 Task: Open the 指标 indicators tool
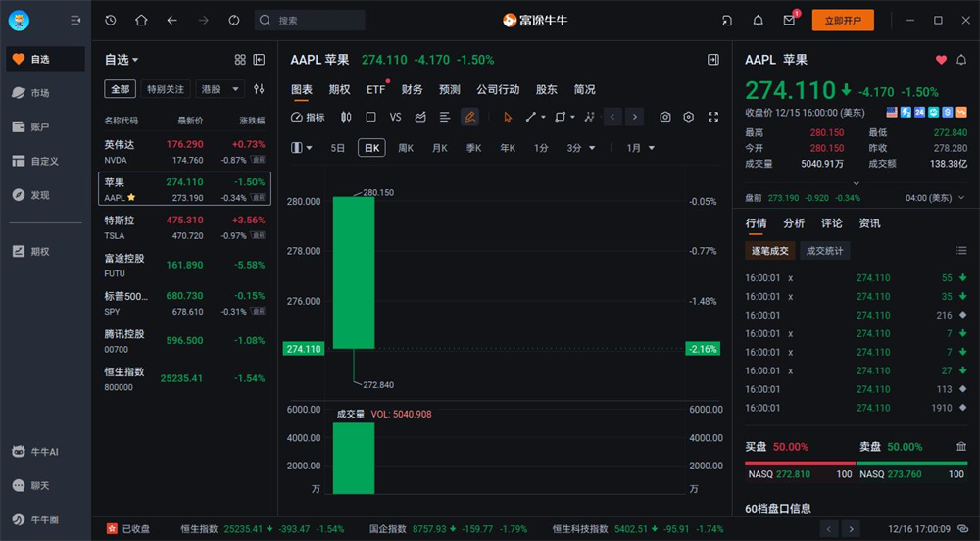(308, 117)
